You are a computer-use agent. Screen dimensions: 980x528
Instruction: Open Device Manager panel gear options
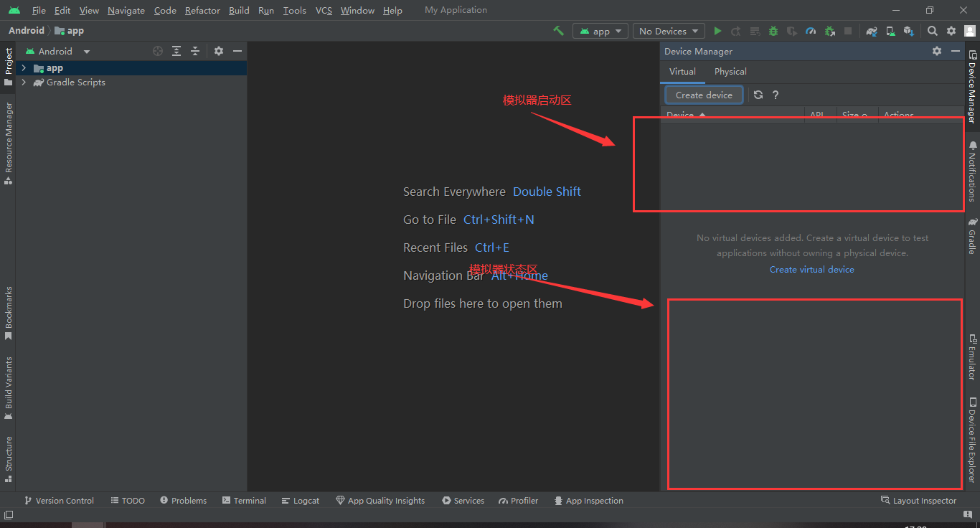(x=937, y=51)
